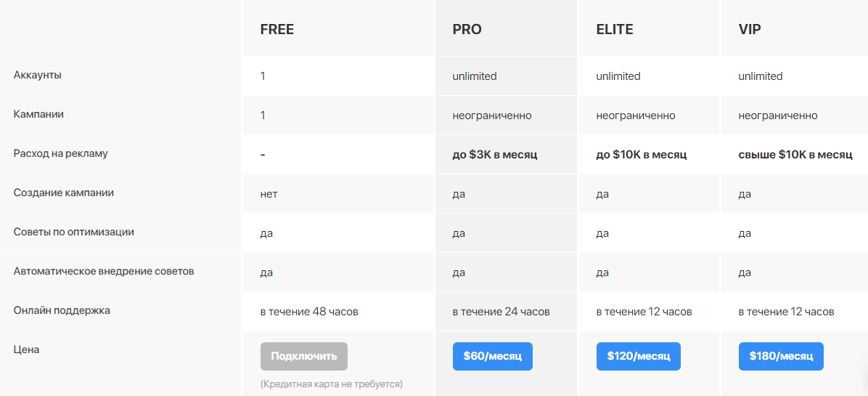Click the Онлайн поддержка row label
The width and height of the screenshot is (868, 396).
(62, 310)
